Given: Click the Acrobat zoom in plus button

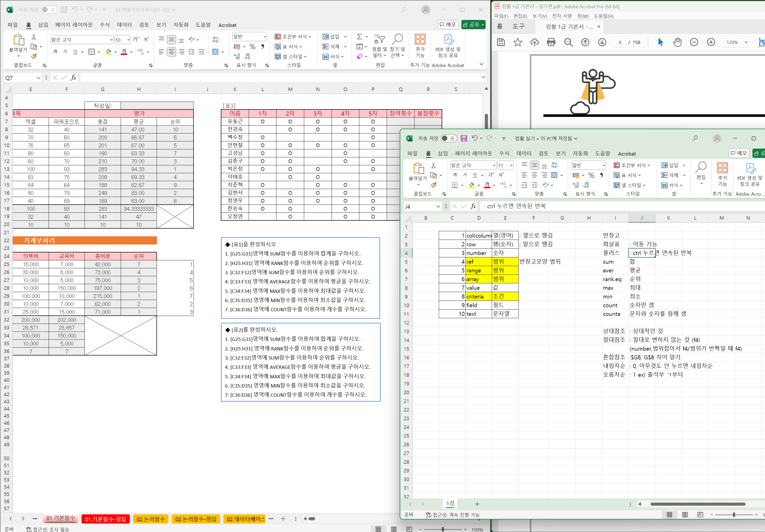Looking at the screenshot, I should click(x=711, y=42).
